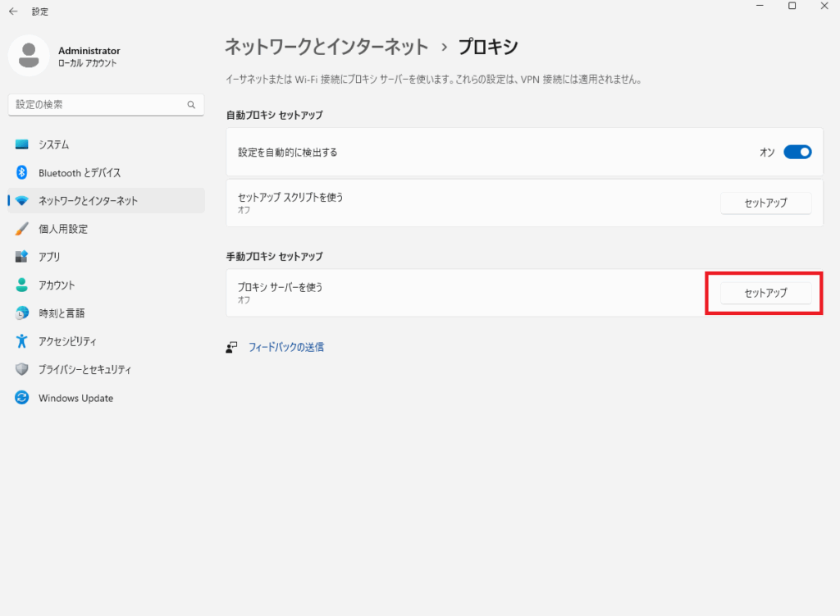Click the feedback icon beside フィードバックの送信
Image resolution: width=840 pixels, height=616 pixels.
[x=231, y=347]
